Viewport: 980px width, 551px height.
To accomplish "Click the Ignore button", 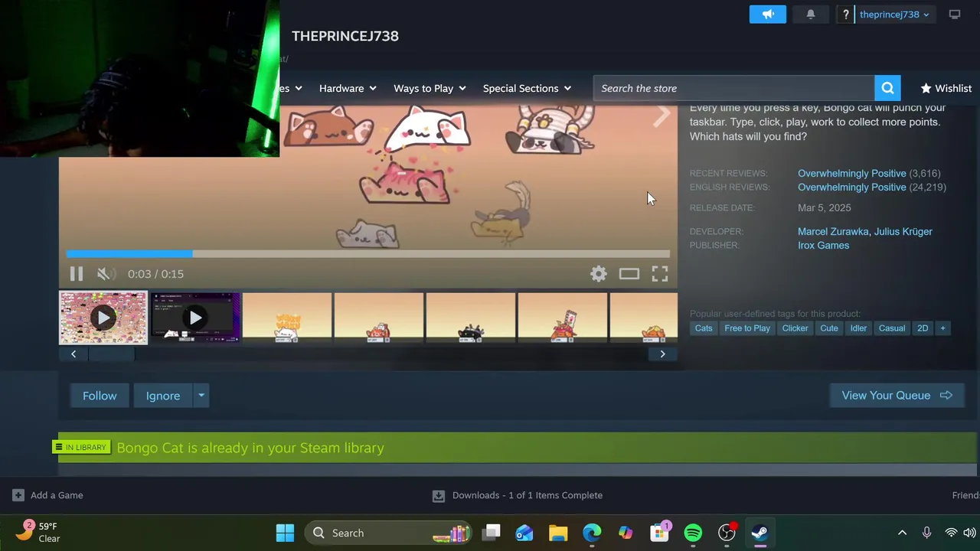I will point(163,396).
